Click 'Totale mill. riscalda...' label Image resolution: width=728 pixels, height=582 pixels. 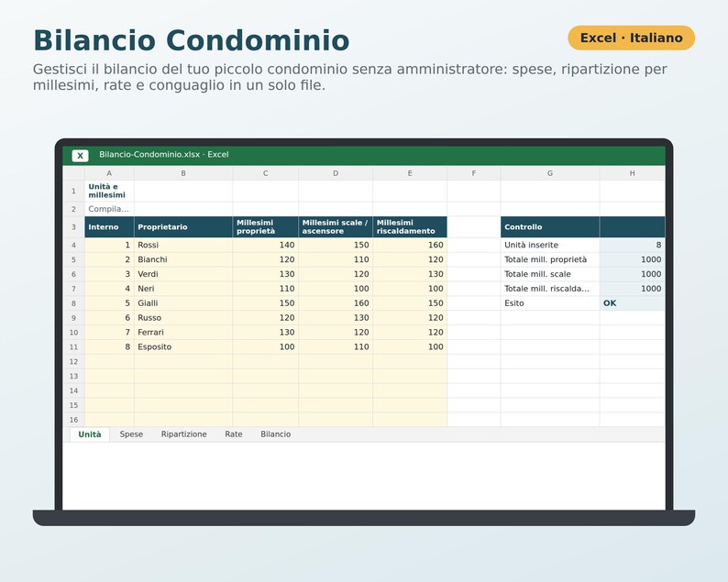550,289
